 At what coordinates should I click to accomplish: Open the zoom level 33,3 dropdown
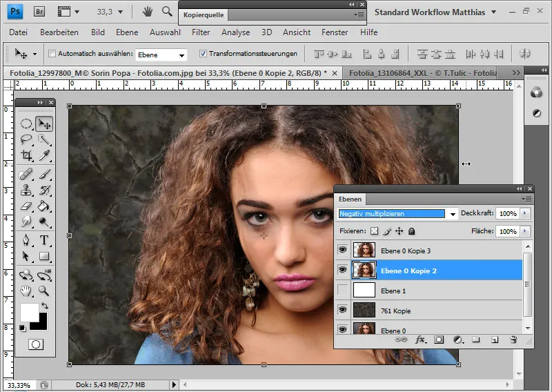[120, 12]
